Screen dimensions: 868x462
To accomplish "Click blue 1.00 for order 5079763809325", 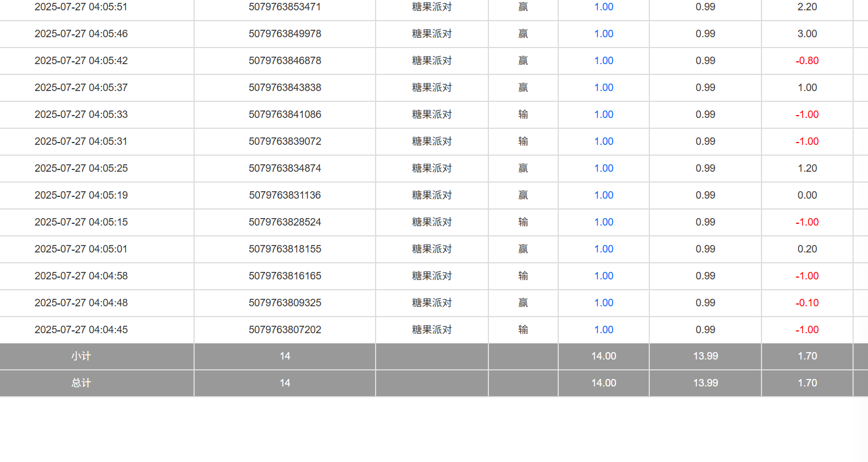I will tap(603, 303).
